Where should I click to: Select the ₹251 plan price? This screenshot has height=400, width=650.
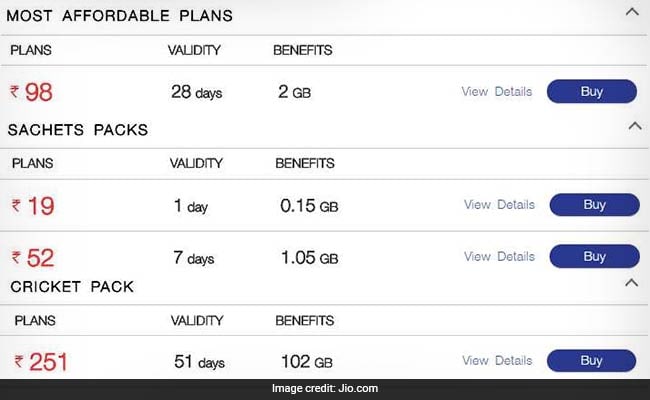point(40,362)
